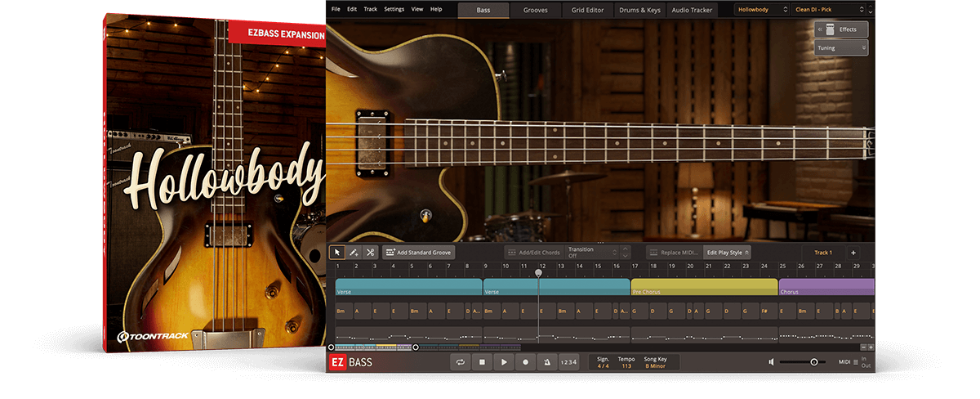
Task: Toggle the metronome click
Action: tap(546, 362)
